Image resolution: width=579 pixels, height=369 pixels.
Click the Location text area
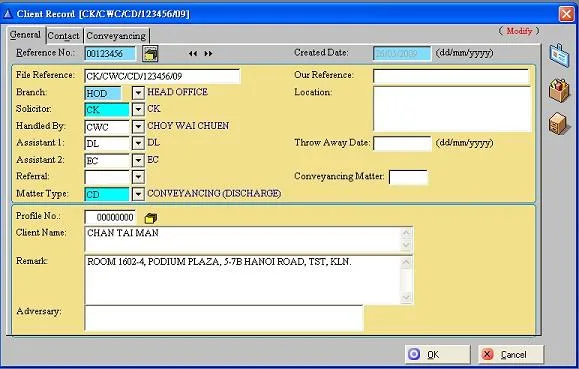pos(452,109)
